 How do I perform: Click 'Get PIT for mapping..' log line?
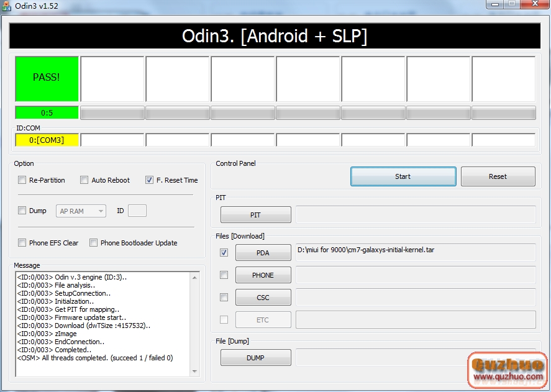pos(68,309)
